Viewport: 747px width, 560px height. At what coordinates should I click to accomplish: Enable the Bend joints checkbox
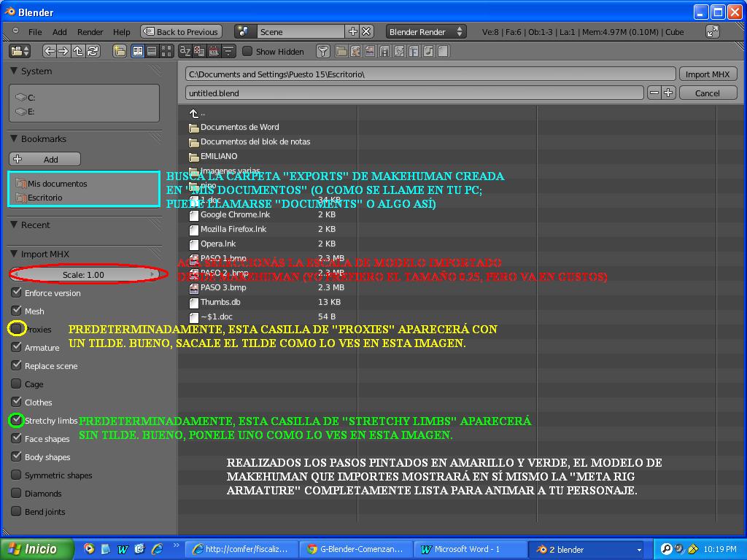point(16,511)
